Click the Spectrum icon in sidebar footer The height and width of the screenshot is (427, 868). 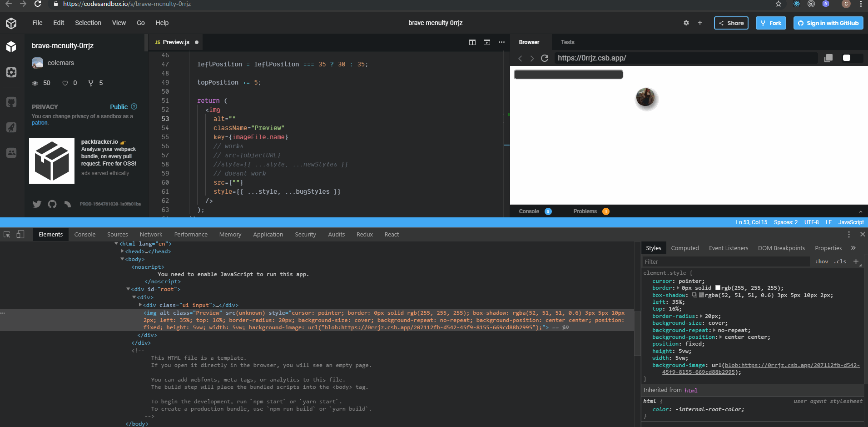point(68,204)
